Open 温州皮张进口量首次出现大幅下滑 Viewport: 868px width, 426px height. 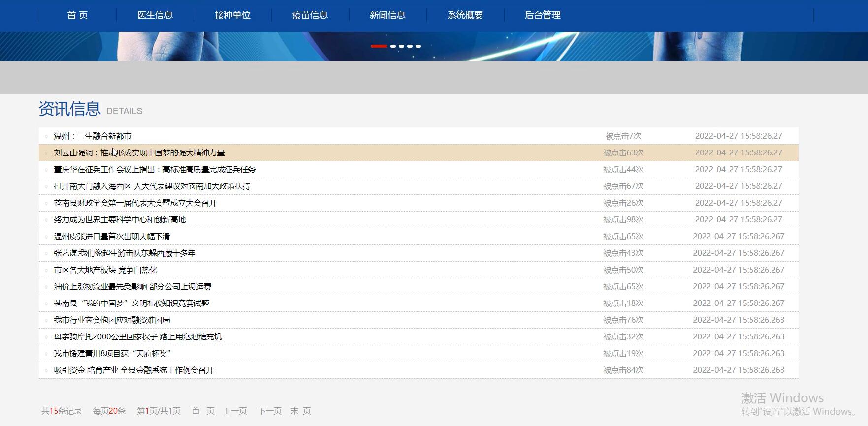pyautogui.click(x=112, y=237)
